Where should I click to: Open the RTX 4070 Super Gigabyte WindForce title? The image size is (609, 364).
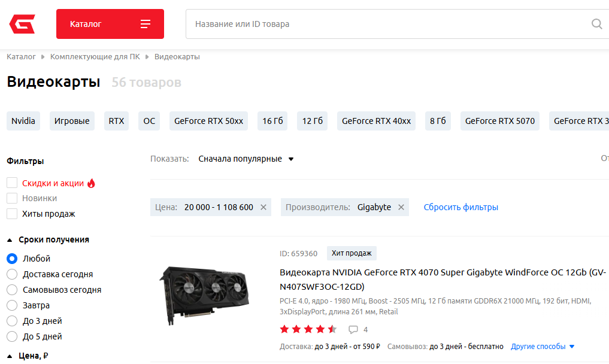pyautogui.click(x=443, y=280)
